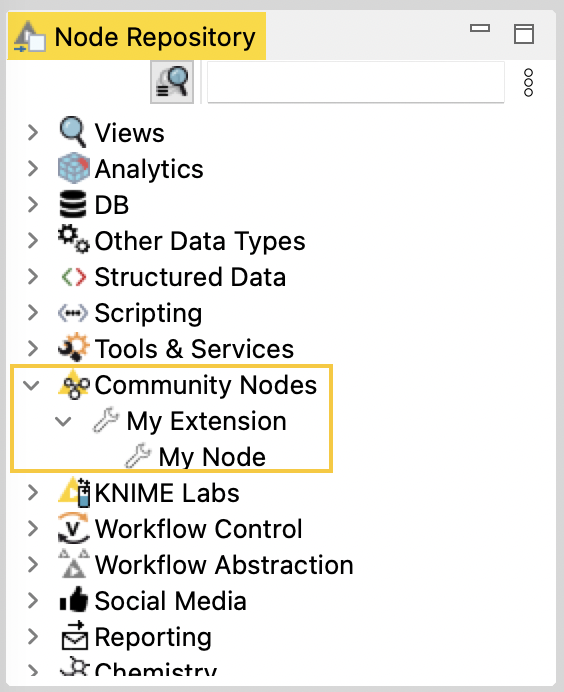This screenshot has height=692, width=564.
Task: Click the Tools & Services wrench-gear icon
Action: tap(74, 347)
